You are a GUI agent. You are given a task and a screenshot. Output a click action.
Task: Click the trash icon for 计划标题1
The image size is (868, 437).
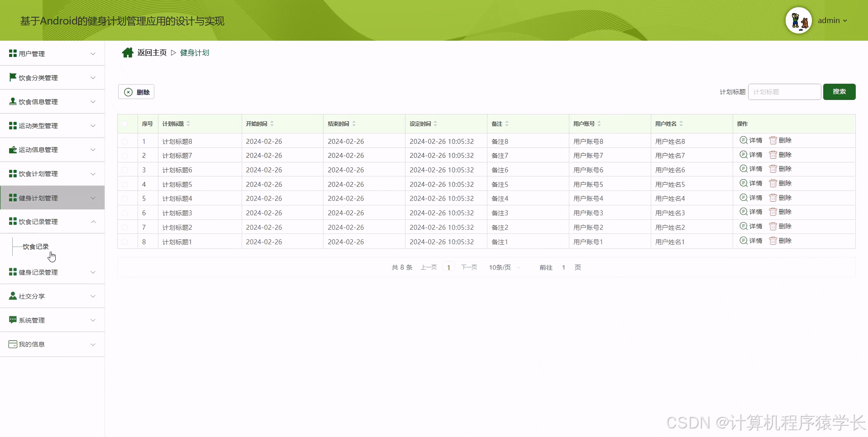(x=773, y=241)
